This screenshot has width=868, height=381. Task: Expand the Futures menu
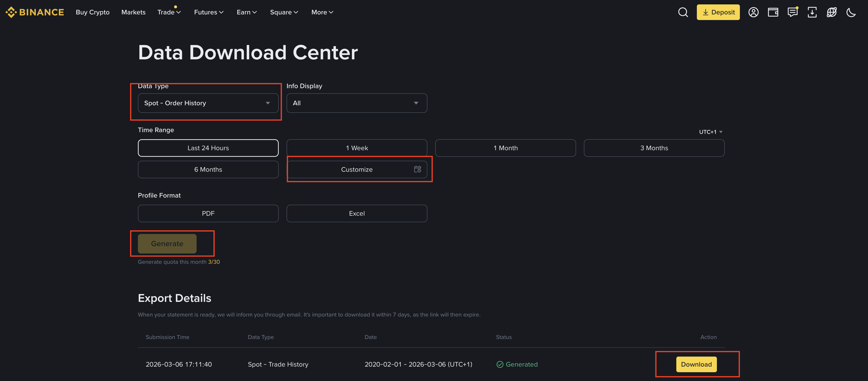click(208, 12)
